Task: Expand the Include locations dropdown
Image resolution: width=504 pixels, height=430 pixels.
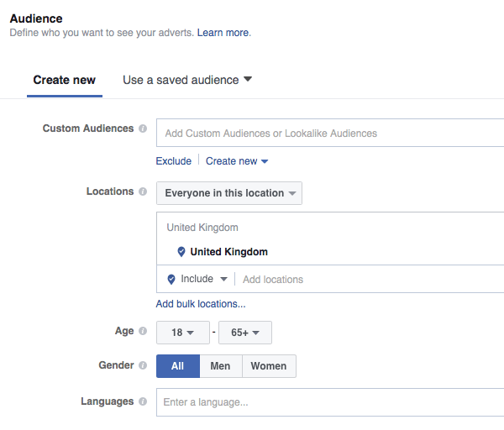Action: 204,279
